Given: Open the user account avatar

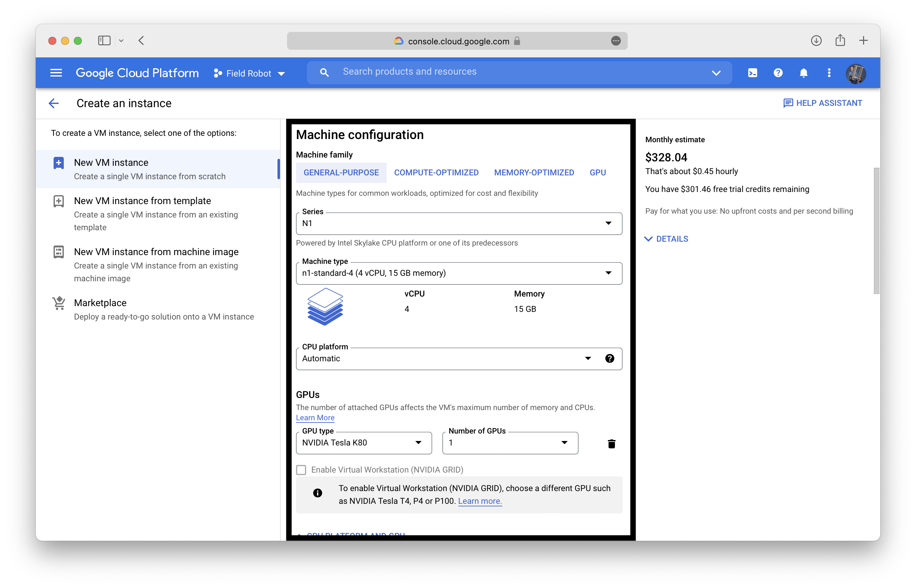Looking at the screenshot, I should pyautogui.click(x=856, y=73).
